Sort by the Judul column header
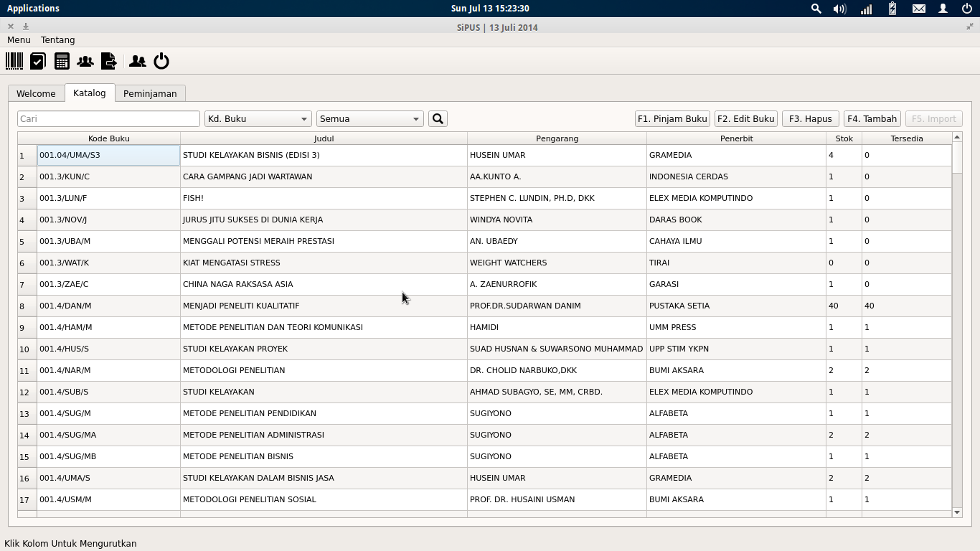The image size is (980, 551). pos(324,138)
